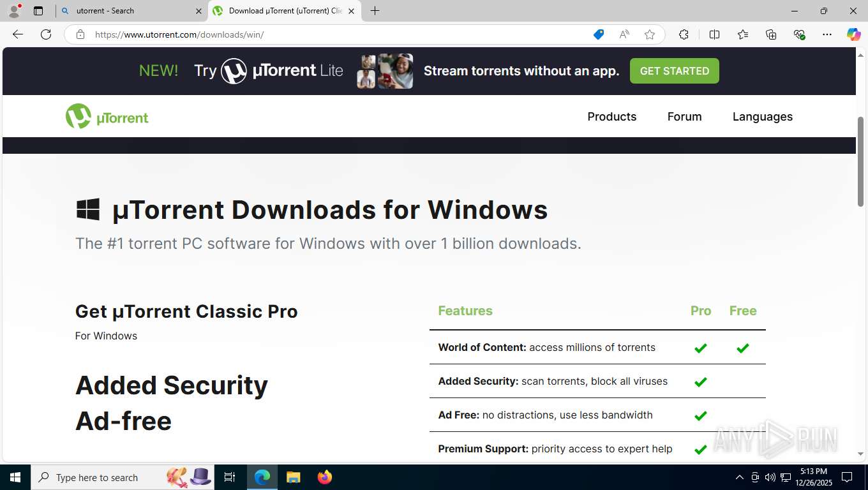868x490 pixels.
Task: Open Browser essentials heart icon
Action: 799,34
